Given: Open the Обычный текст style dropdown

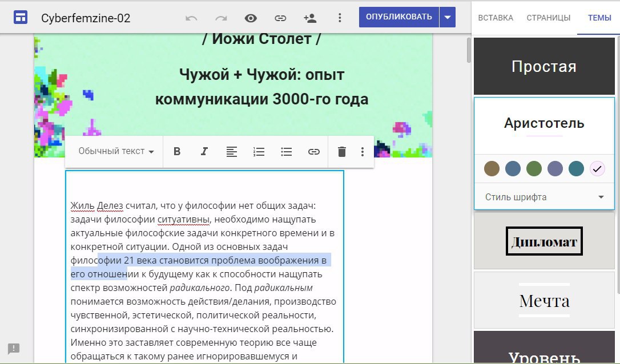Looking at the screenshot, I should click(x=116, y=151).
